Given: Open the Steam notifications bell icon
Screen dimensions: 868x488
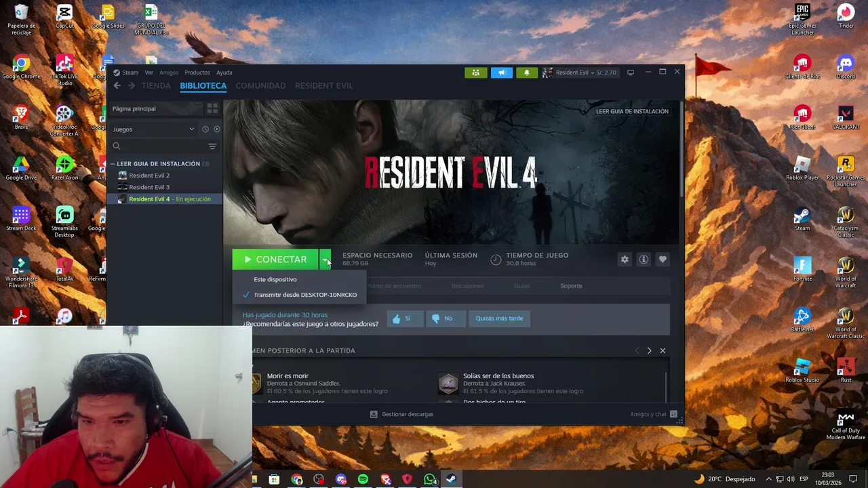Looking at the screenshot, I should pos(526,73).
